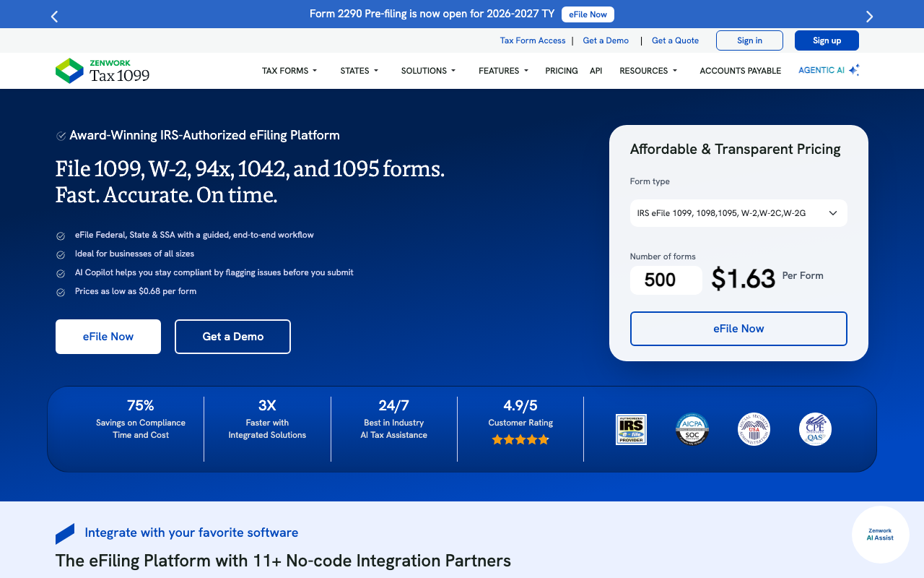Screen dimensions: 924x578
Task: Open the AICPA SOC badge
Action: click(692, 429)
